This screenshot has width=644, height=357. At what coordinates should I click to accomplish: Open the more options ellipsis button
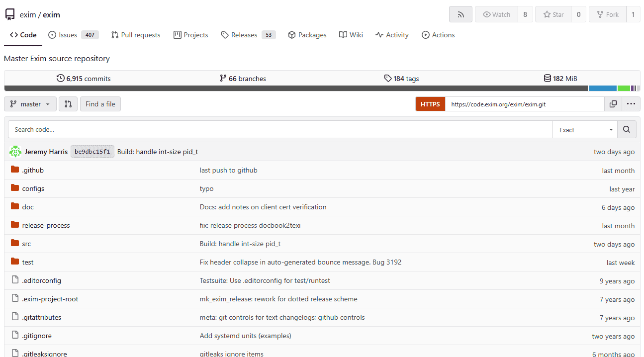631,104
